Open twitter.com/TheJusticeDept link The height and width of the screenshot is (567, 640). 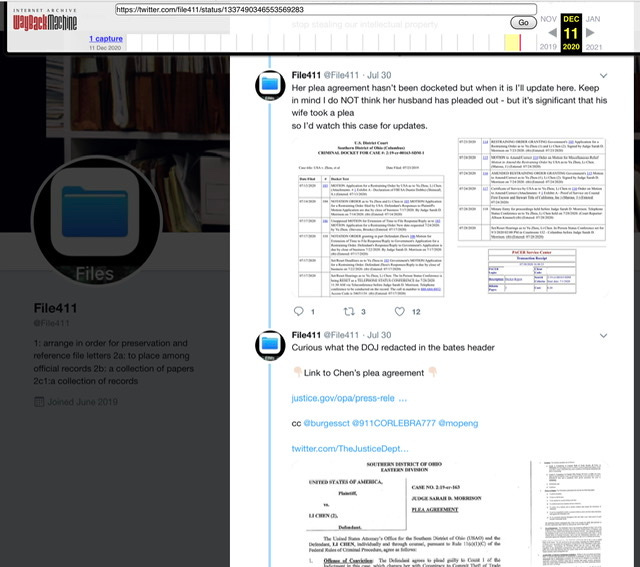pyautogui.click(x=350, y=449)
